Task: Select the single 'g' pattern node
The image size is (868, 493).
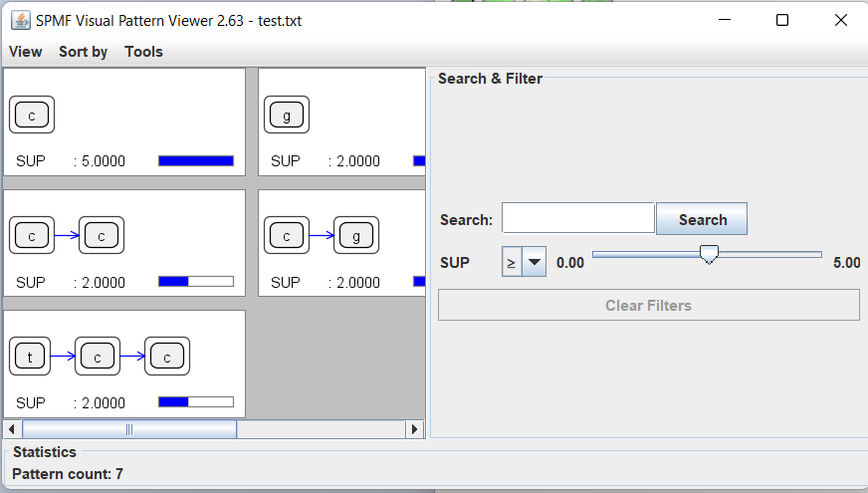Action: (x=287, y=116)
